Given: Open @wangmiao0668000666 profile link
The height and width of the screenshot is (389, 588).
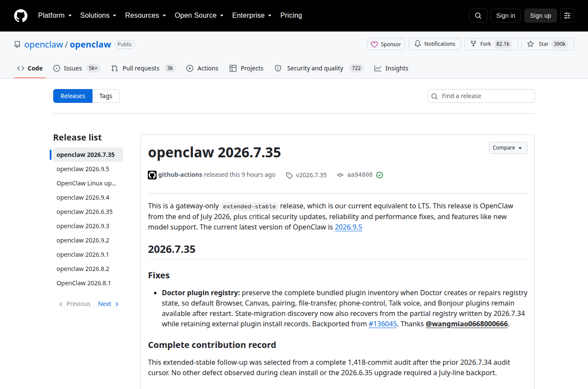Looking at the screenshot, I should [467, 324].
